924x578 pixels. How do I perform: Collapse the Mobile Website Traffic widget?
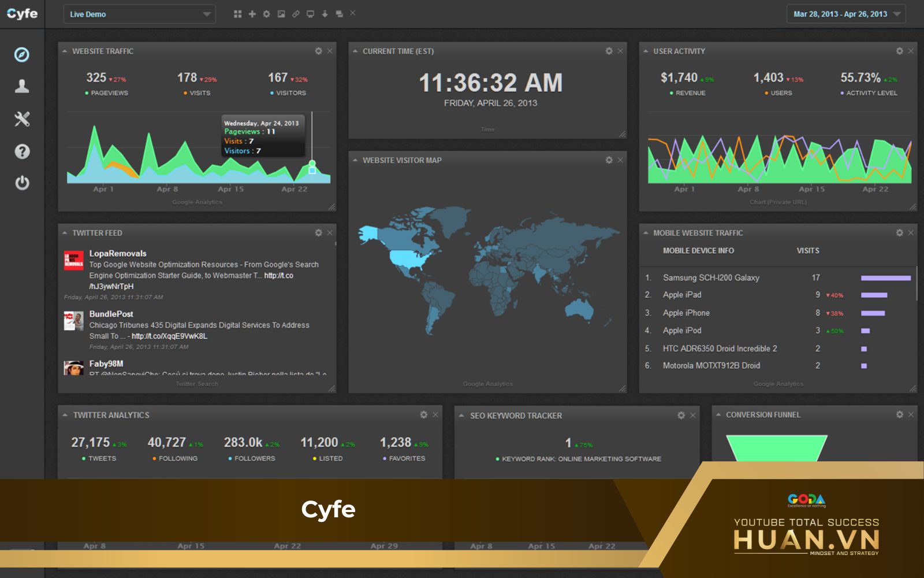pyautogui.click(x=646, y=233)
